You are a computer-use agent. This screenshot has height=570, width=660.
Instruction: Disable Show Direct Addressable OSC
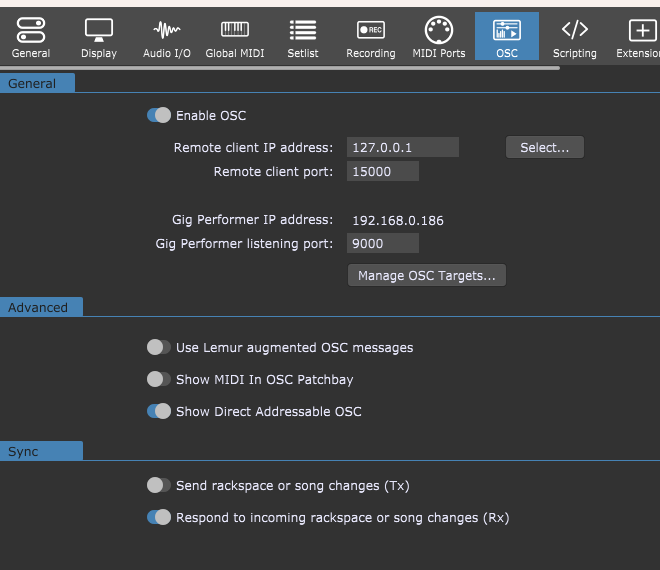click(159, 411)
